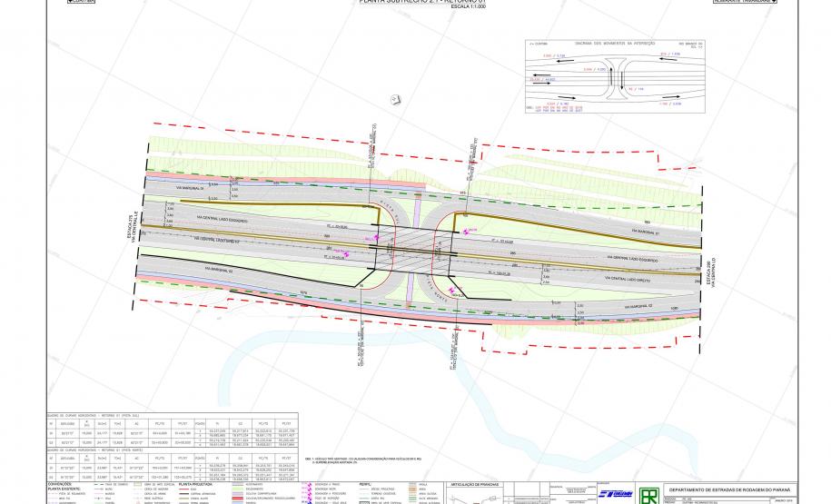Click left 'VIA MARGINAL 01' road label
This screenshot has width=831, height=504.
click(190, 189)
